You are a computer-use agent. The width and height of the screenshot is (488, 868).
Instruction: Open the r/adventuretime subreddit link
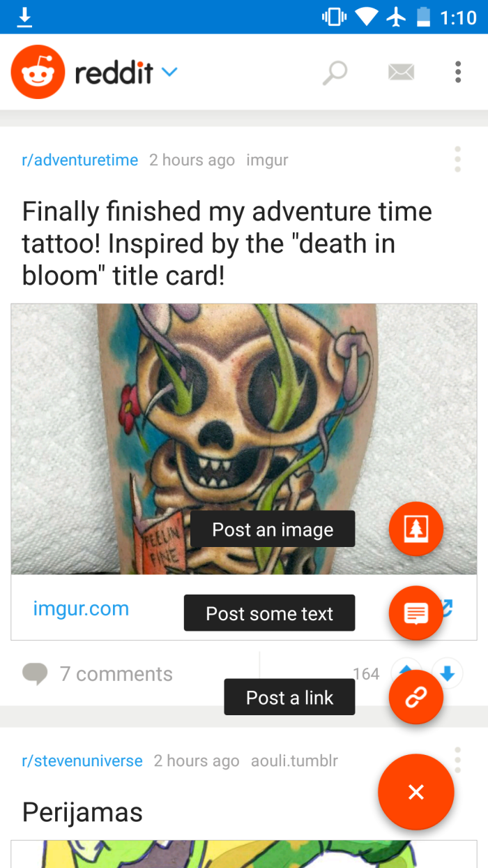(80, 160)
